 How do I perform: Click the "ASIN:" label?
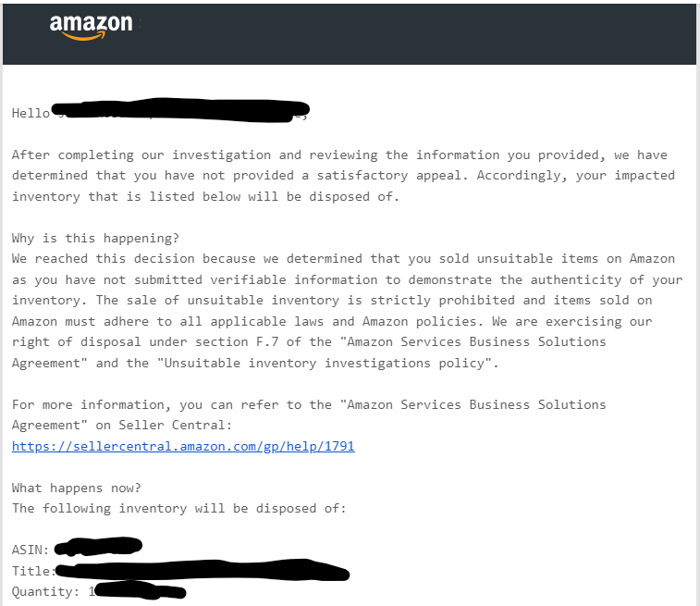(31, 550)
